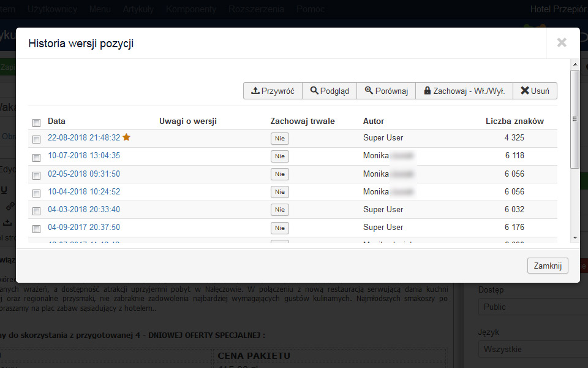
Task: Click character count 6 118
Action: (x=514, y=155)
